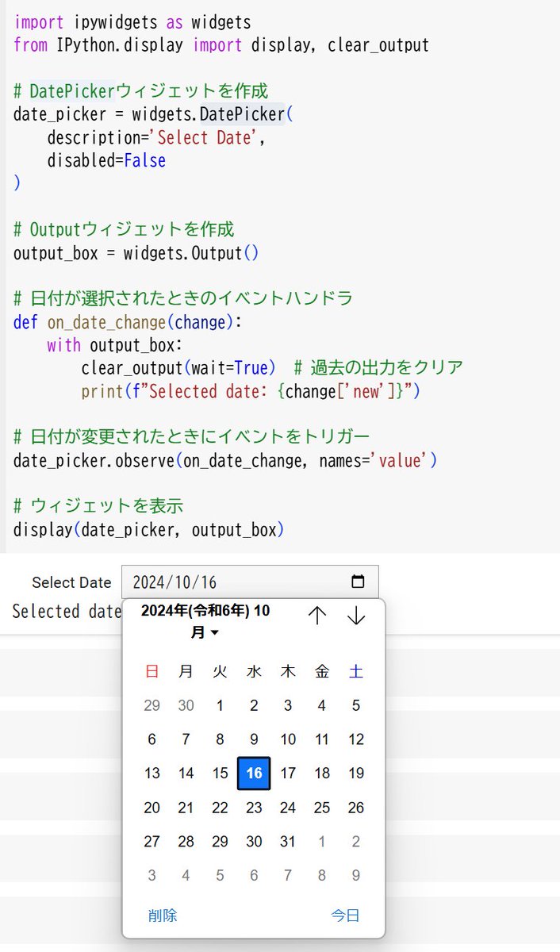Screen dimensions: 560x952
Task: Pick greyed date 6 in the bottom row
Action: 254,876
